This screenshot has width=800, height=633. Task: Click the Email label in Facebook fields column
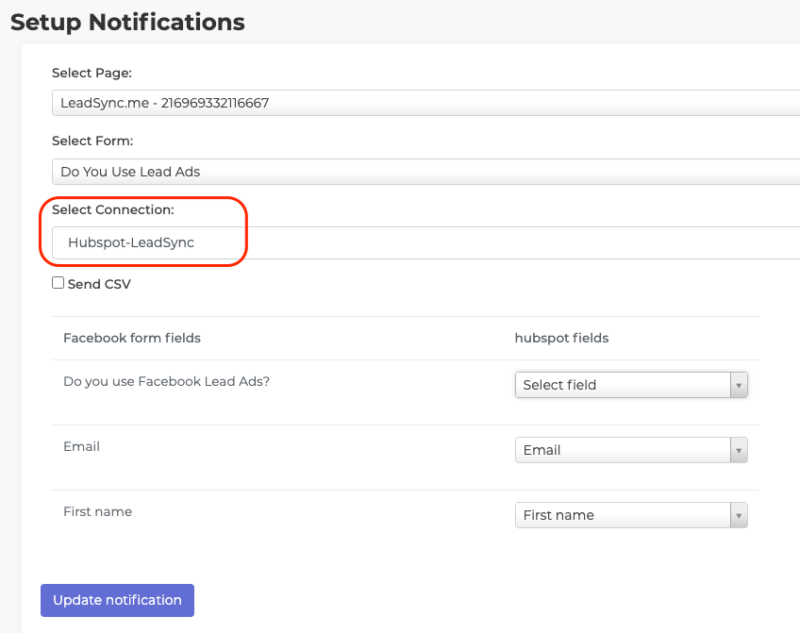coord(81,446)
